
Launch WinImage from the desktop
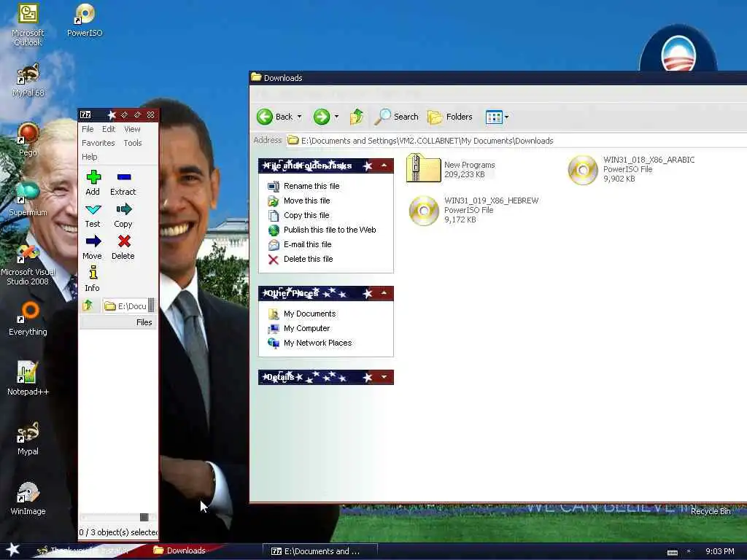(x=28, y=497)
